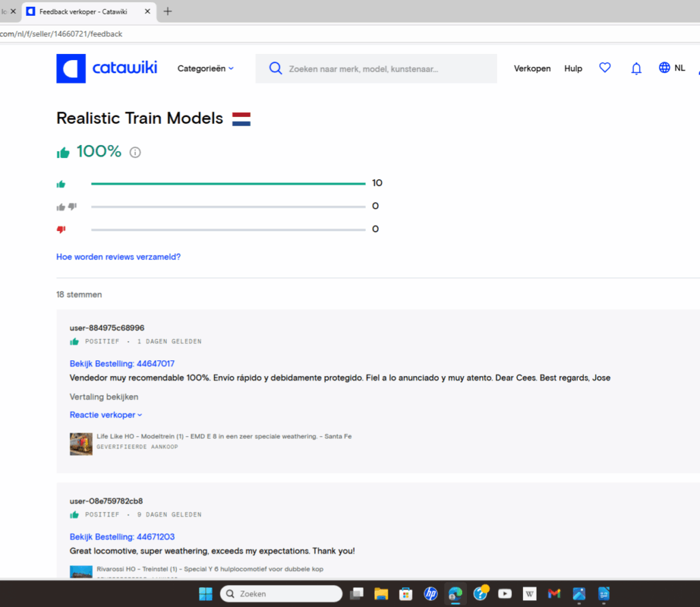The image size is (700, 607).
Task: Open a new browser tab
Action: click(167, 12)
